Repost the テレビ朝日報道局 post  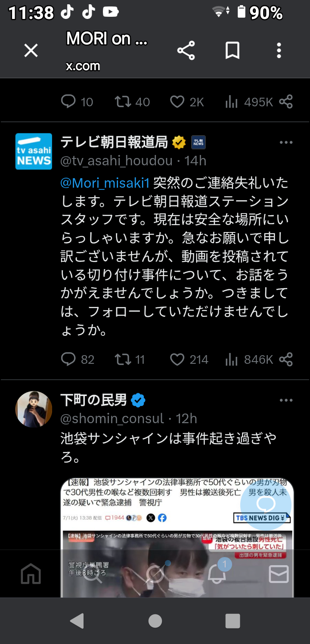123,359
